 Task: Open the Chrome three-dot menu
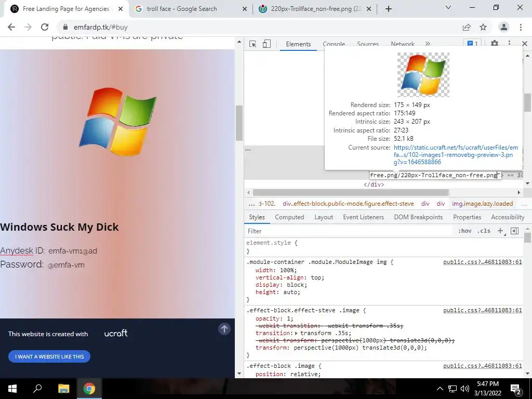click(x=521, y=27)
